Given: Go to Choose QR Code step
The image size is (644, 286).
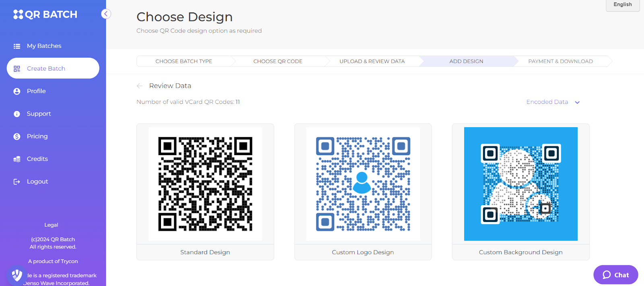Looking at the screenshot, I should tap(278, 61).
